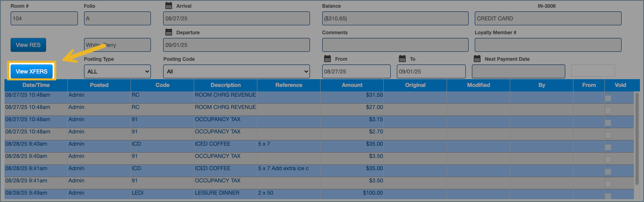Click the From date field showing 08/27/25
Screen dimensions: 644x202
pyautogui.click(x=356, y=71)
